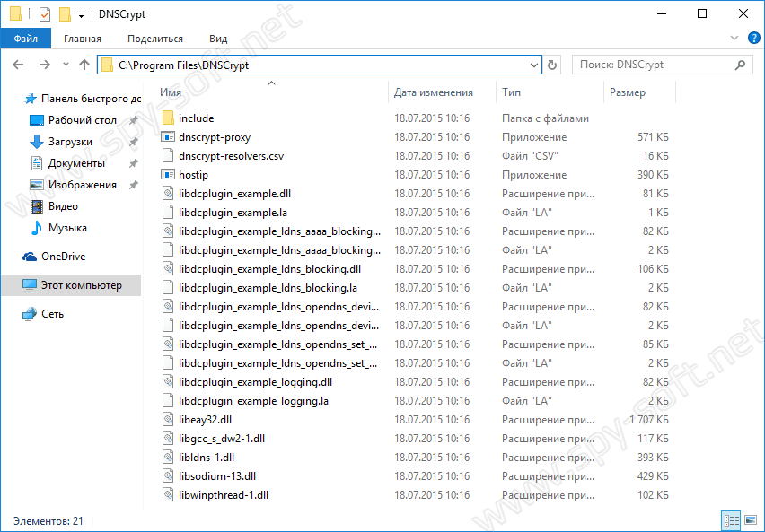Go up one folder level
Screen dimensions: 765x532
(x=84, y=65)
